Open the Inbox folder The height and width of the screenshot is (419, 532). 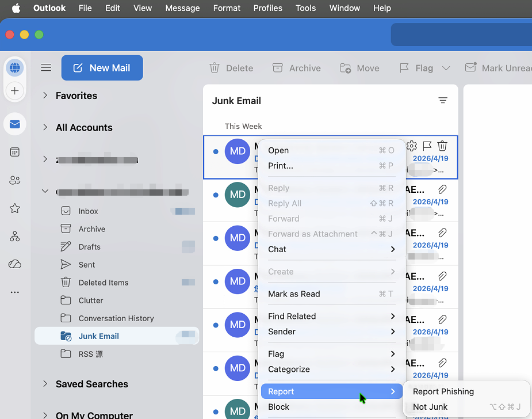pos(89,211)
